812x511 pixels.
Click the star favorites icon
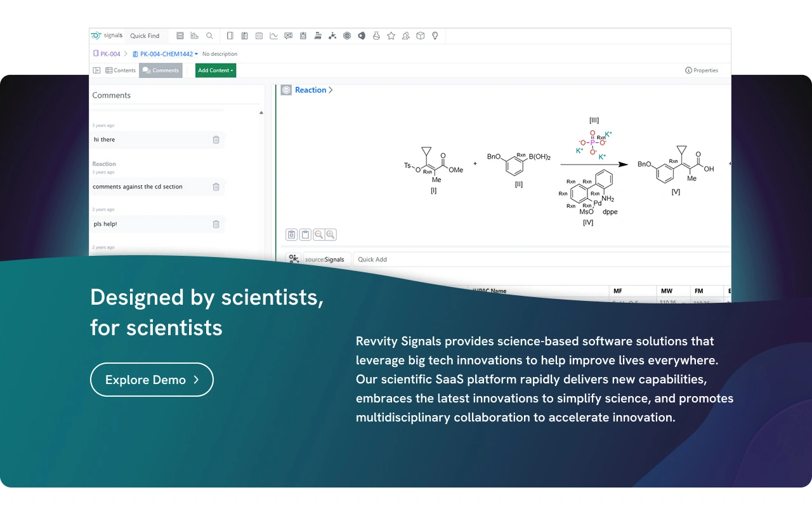click(x=391, y=36)
